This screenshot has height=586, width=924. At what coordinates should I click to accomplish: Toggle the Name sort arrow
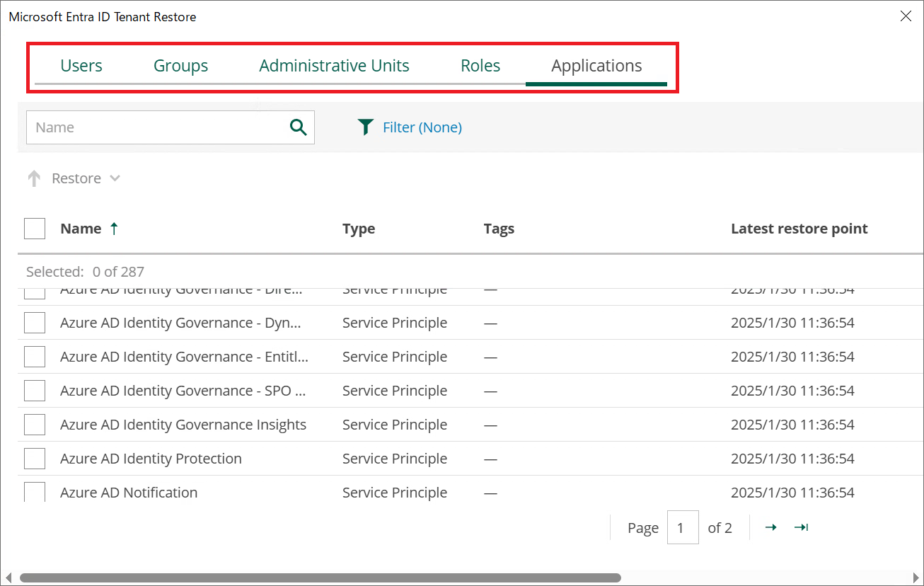(114, 229)
